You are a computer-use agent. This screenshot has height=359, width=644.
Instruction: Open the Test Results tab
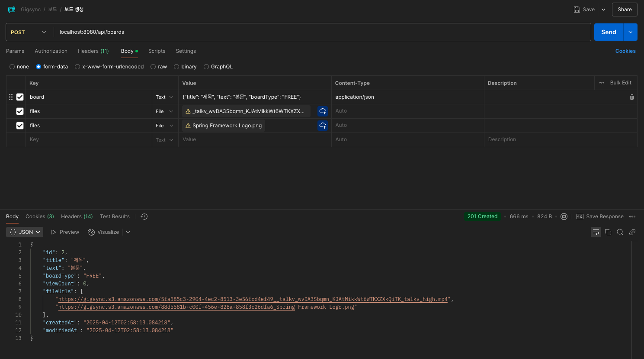115,217
